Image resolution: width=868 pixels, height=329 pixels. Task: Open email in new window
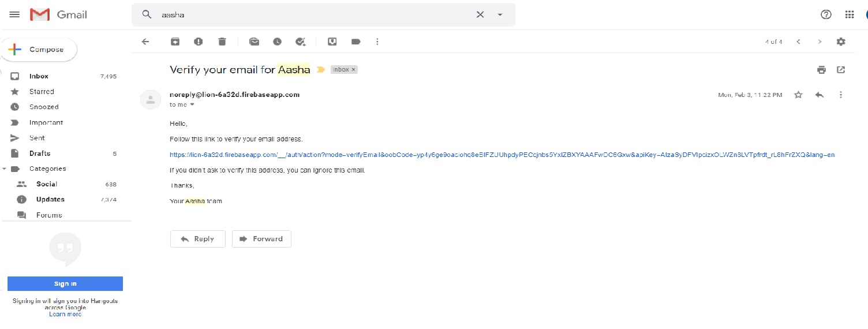[x=841, y=70]
